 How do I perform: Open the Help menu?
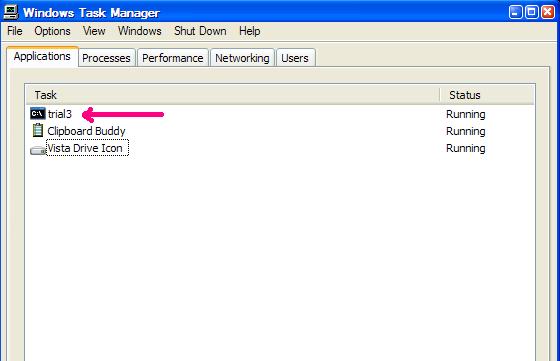[x=249, y=31]
